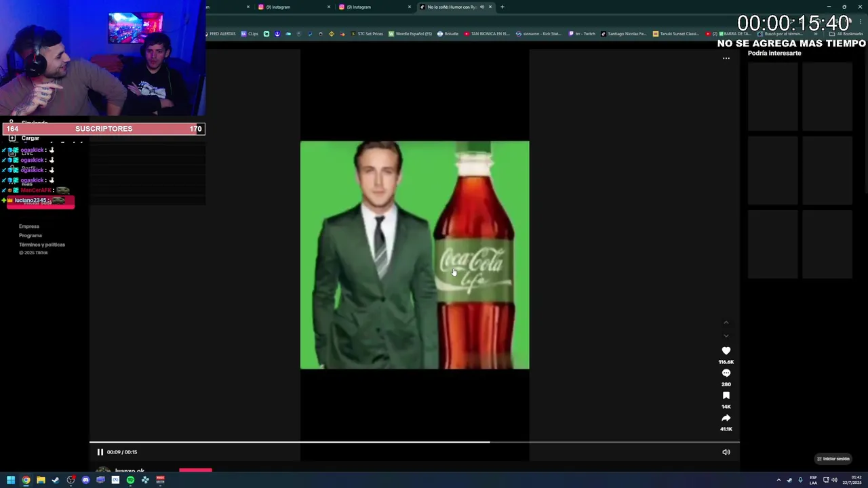Open Discord from the taskbar

85,480
